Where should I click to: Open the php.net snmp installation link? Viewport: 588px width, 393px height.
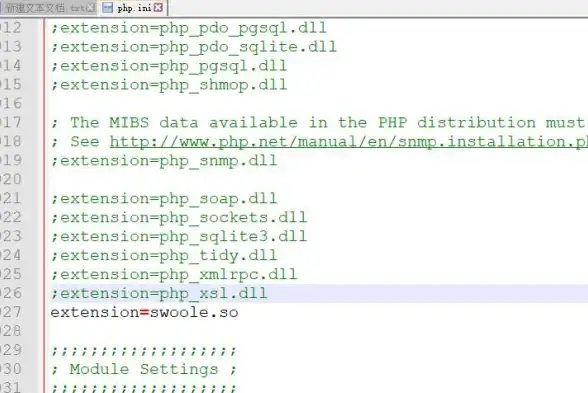349,142
